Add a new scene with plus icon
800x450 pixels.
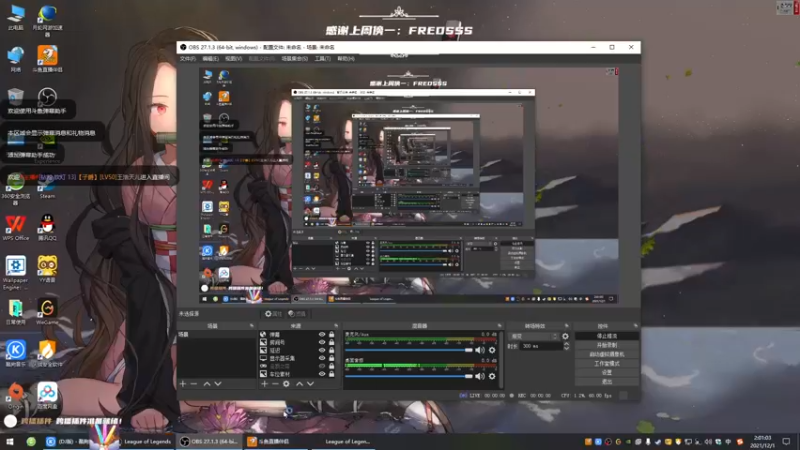click(183, 384)
